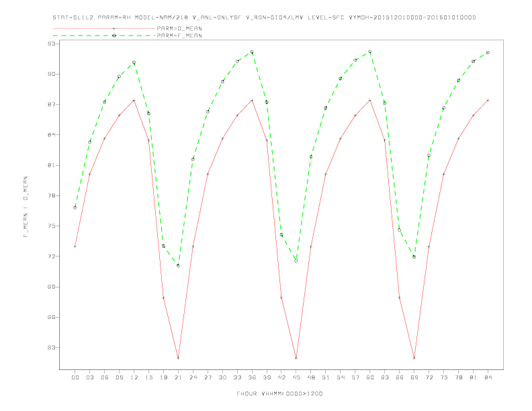Image resolution: width=532 pixels, height=411 pixels.
Task: Click the X-axis tick label 60
Action: pos(370,377)
